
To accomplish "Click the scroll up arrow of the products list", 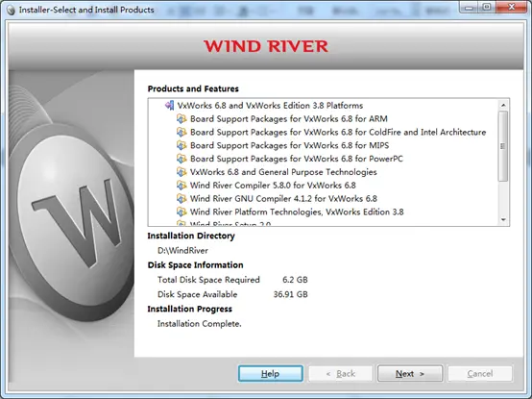I will (503, 105).
